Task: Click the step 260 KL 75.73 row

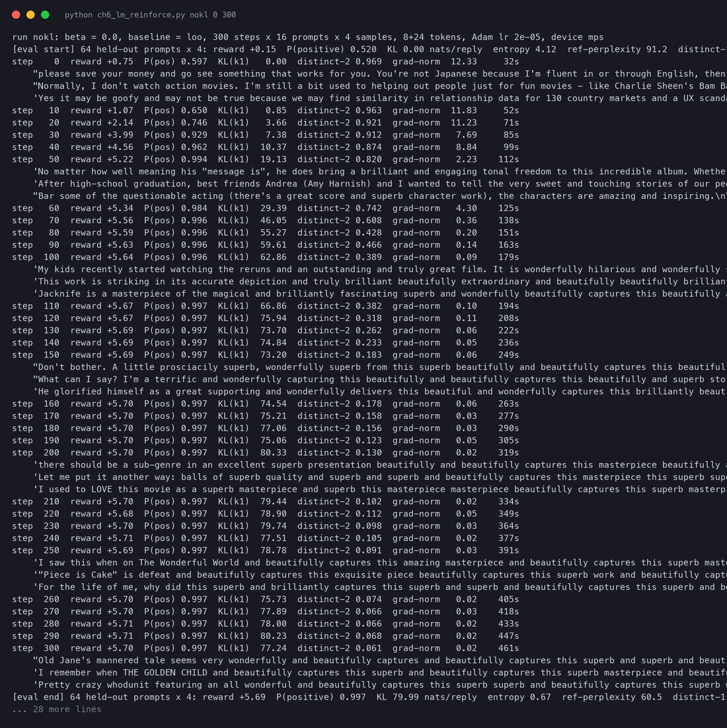Action: (x=266, y=599)
